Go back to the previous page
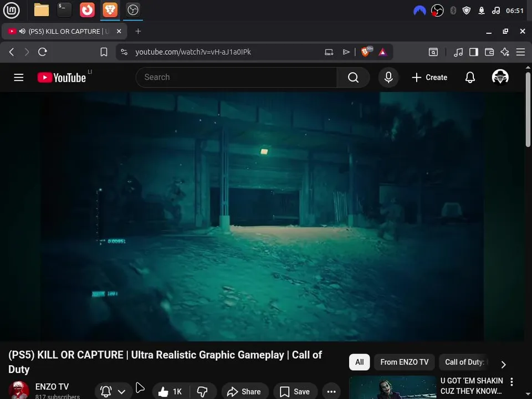 (12, 52)
